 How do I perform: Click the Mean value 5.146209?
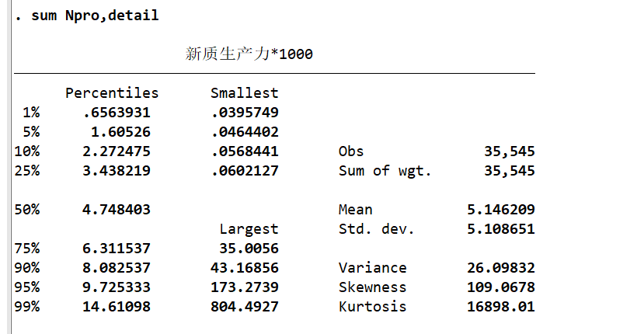[502, 210]
